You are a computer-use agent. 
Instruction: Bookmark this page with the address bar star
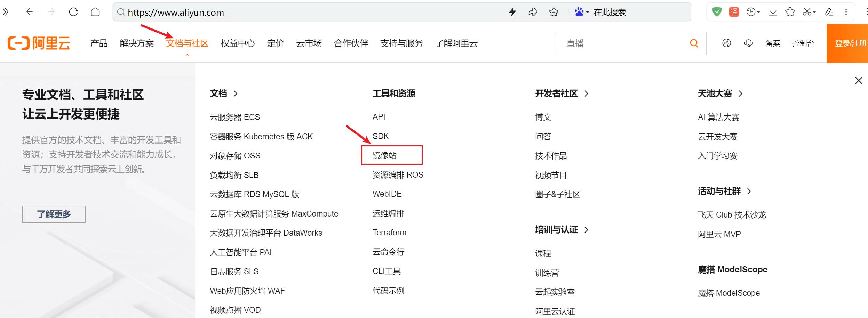point(554,12)
